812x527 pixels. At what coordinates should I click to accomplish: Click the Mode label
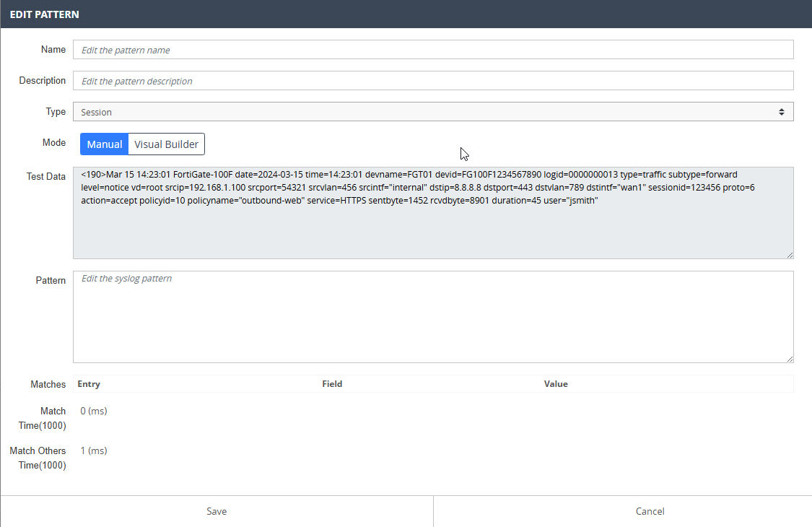point(54,142)
